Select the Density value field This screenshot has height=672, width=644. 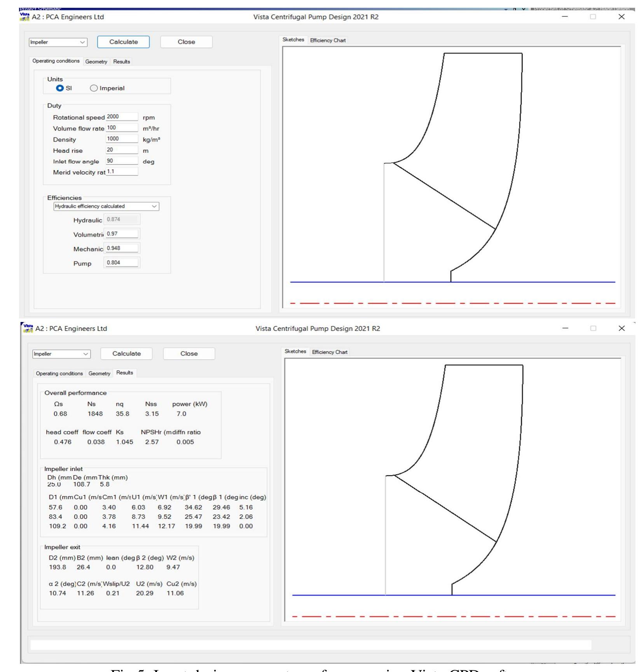point(122,139)
